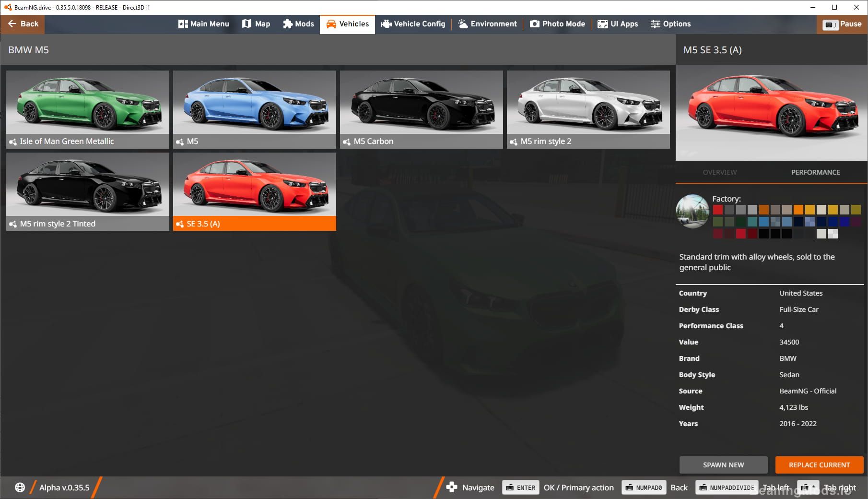The image size is (868, 499).
Task: Click the weight value '4,123 lbs'
Action: (x=794, y=407)
